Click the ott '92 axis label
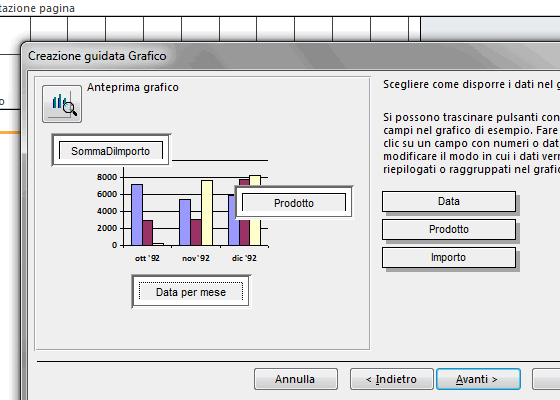560x400 pixels. [147, 258]
